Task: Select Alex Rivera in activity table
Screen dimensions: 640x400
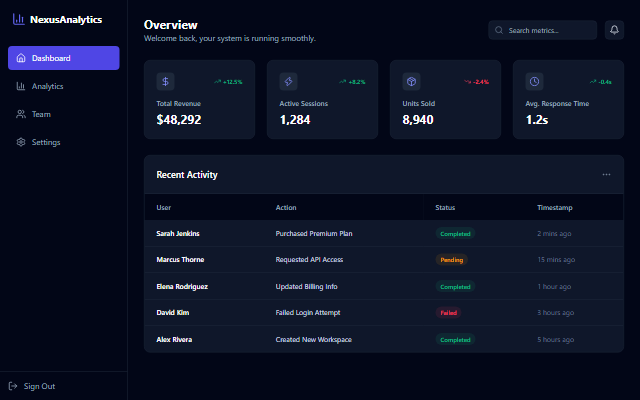Action: [x=174, y=340]
